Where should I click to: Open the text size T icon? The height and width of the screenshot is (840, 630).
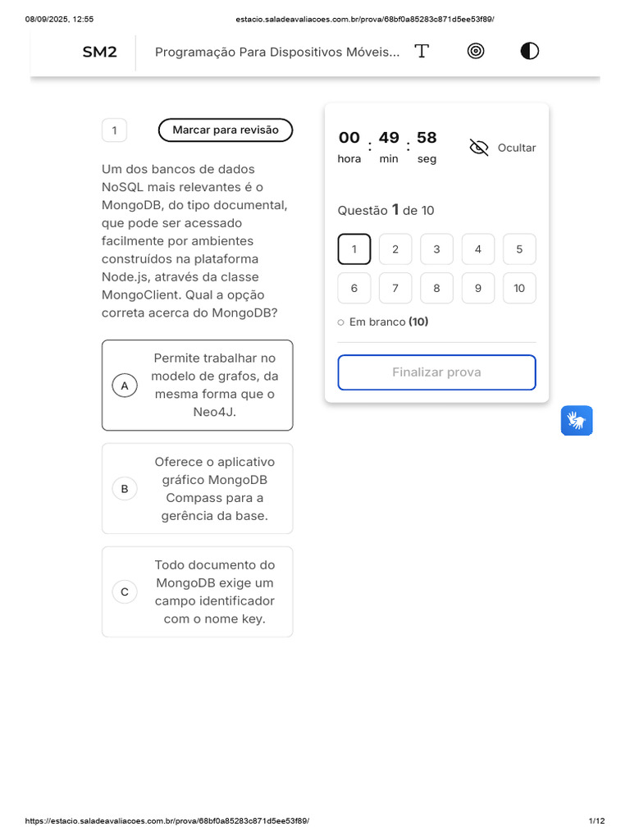[x=422, y=52]
